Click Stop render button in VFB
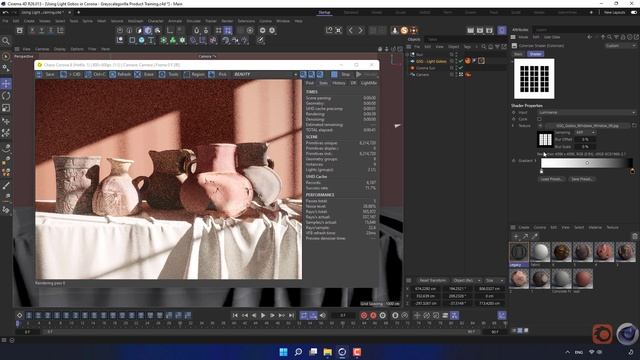This screenshot has height=360, width=640. [x=341, y=74]
